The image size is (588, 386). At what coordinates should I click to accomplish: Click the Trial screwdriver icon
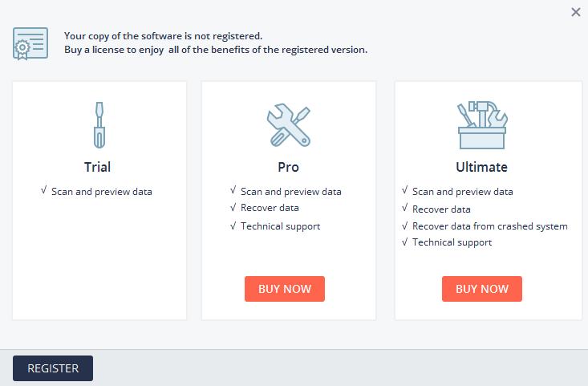click(x=99, y=125)
